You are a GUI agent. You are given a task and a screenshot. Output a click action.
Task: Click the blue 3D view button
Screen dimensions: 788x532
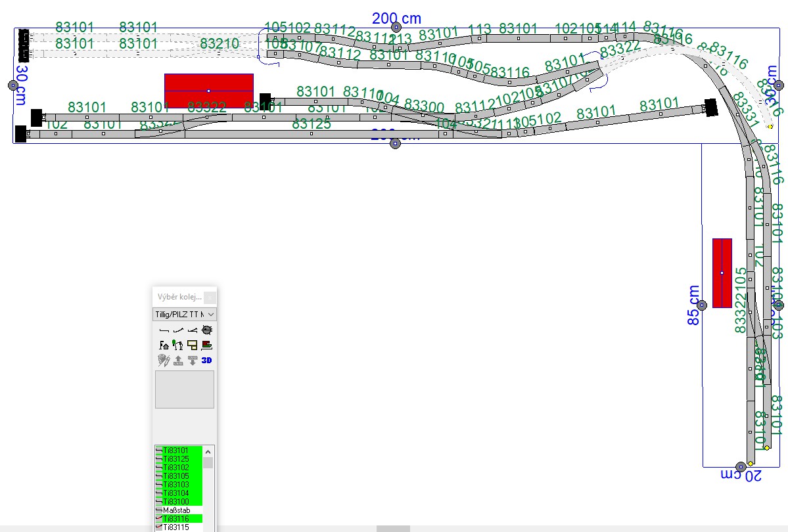pyautogui.click(x=207, y=360)
